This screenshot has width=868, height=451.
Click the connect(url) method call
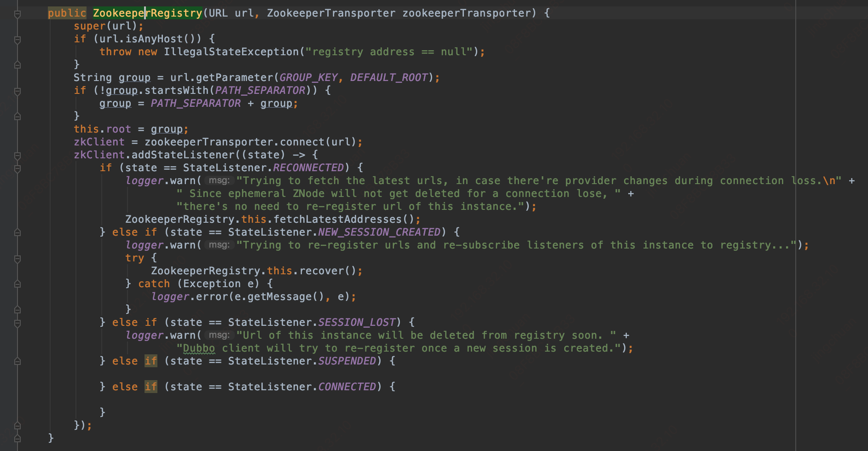pyautogui.click(x=318, y=142)
